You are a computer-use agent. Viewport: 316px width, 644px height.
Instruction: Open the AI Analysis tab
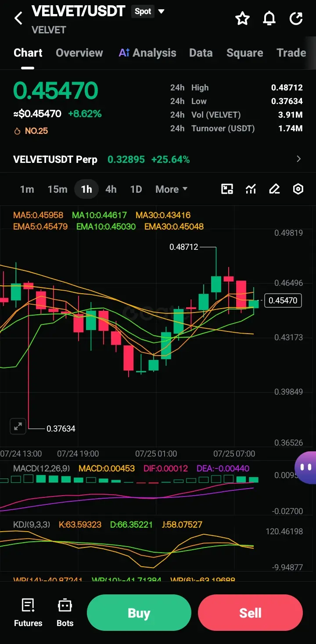tap(147, 53)
